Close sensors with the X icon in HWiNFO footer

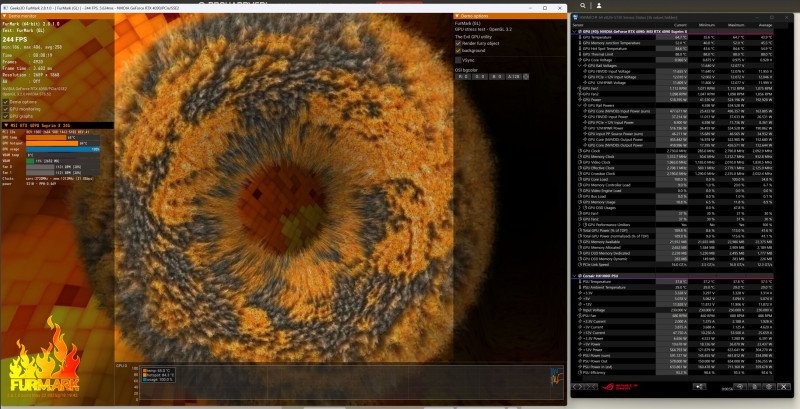point(784,387)
